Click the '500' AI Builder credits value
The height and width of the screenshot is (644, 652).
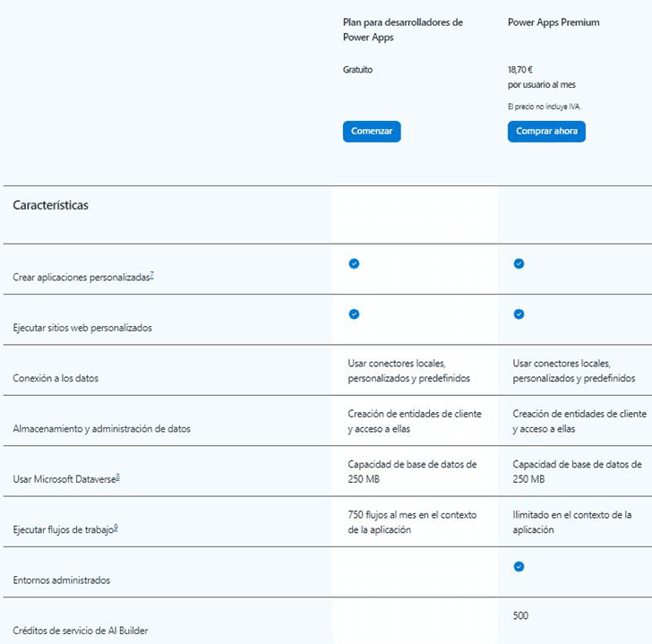tap(520, 615)
